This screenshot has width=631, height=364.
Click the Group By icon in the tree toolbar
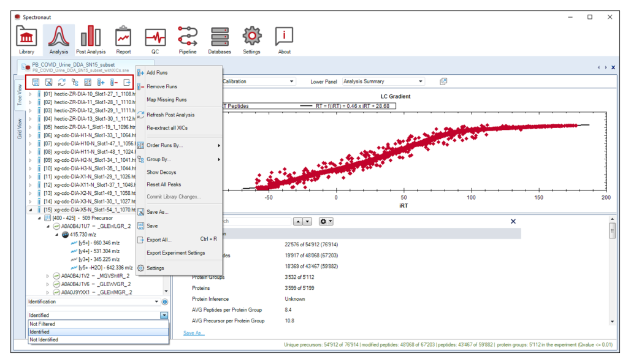75,83
